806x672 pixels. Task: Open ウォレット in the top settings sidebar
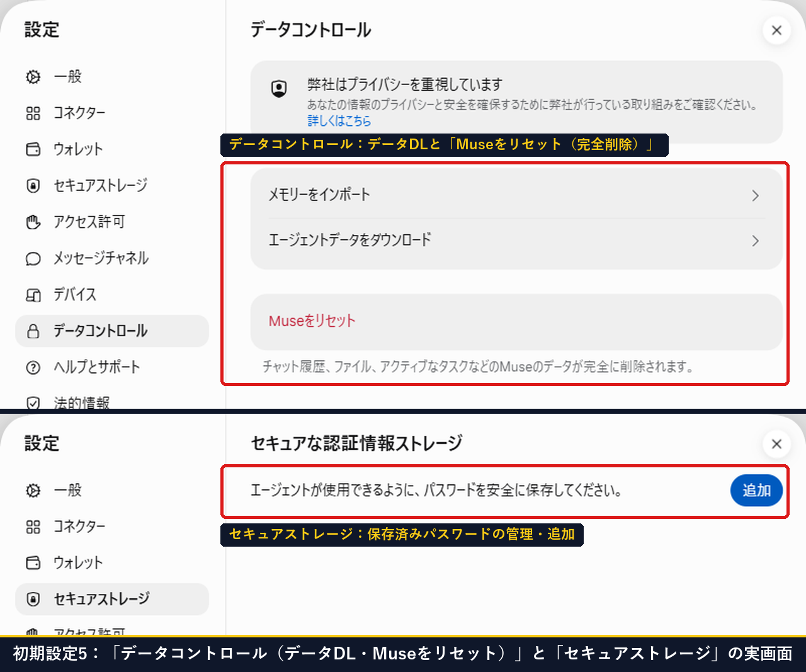(x=112, y=149)
